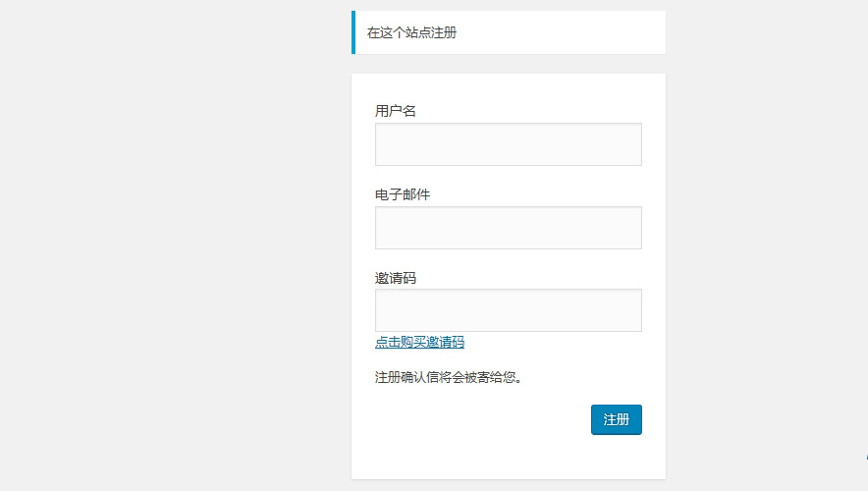Click the 在这个站点注册 notice text
Screen dimensions: 868x491
pyautogui.click(x=411, y=32)
